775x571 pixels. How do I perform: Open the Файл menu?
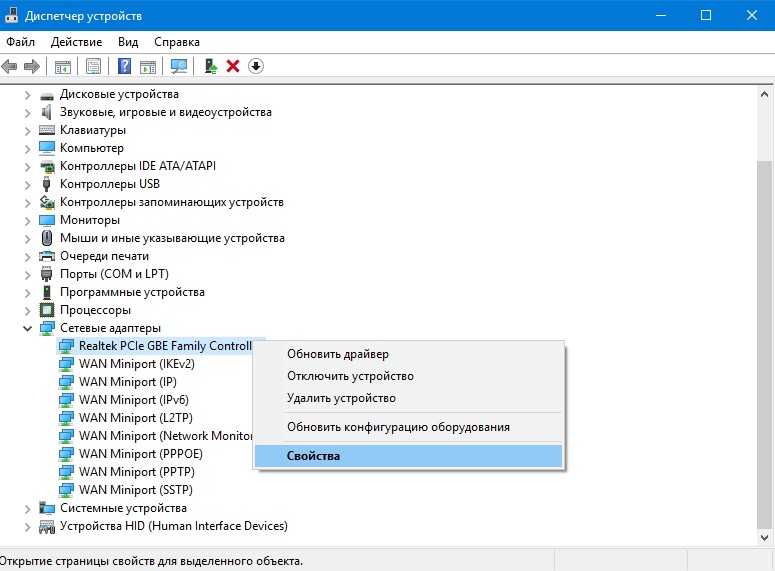(20, 42)
